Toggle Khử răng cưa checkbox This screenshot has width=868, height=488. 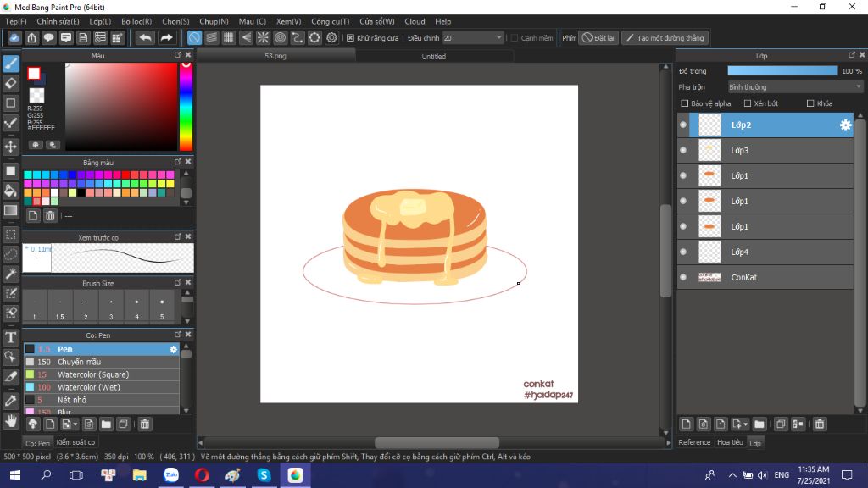coord(350,37)
